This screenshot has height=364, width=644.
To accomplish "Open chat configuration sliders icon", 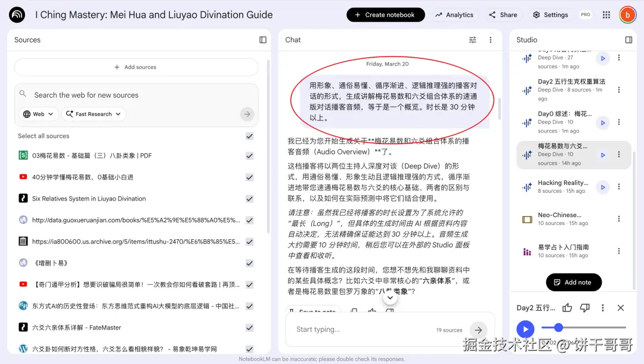I will (x=473, y=40).
